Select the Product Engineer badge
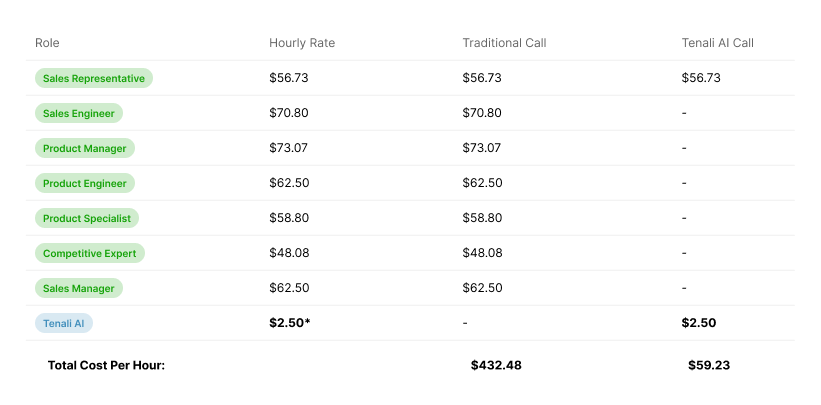This screenshot has height=405, width=821. [x=84, y=183]
